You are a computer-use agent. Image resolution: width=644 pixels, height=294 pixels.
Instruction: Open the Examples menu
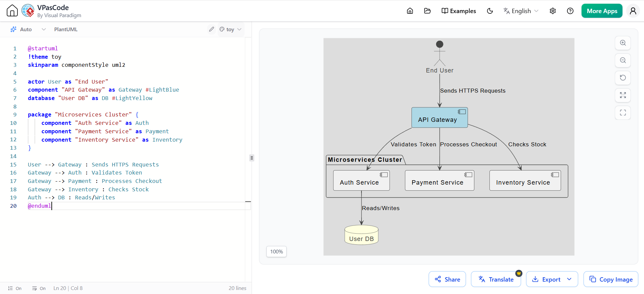[459, 11]
